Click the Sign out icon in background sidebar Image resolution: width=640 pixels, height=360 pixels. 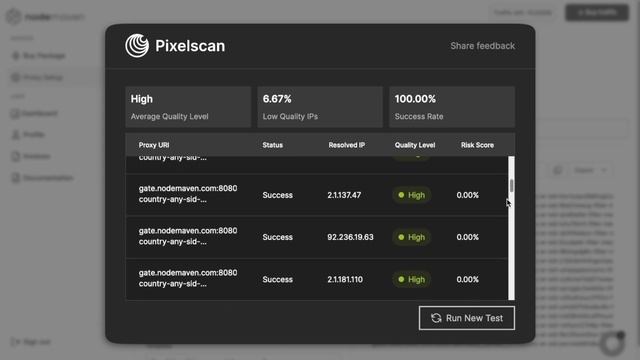pyautogui.click(x=16, y=342)
